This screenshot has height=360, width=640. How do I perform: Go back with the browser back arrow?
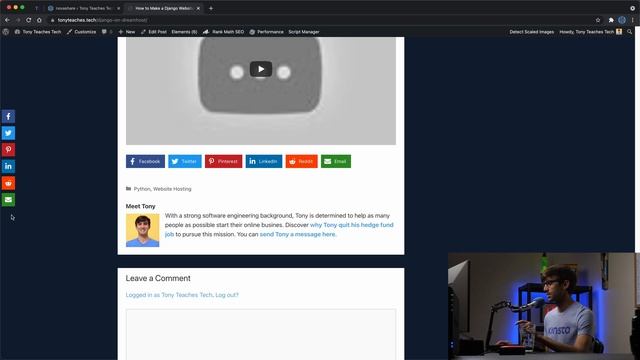(x=7, y=20)
